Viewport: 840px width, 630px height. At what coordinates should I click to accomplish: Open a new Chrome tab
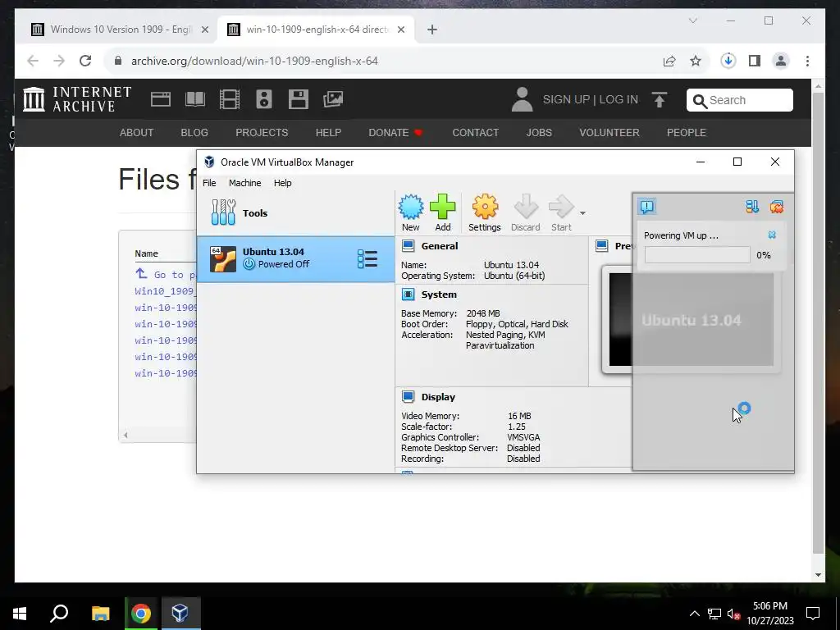[x=432, y=30]
